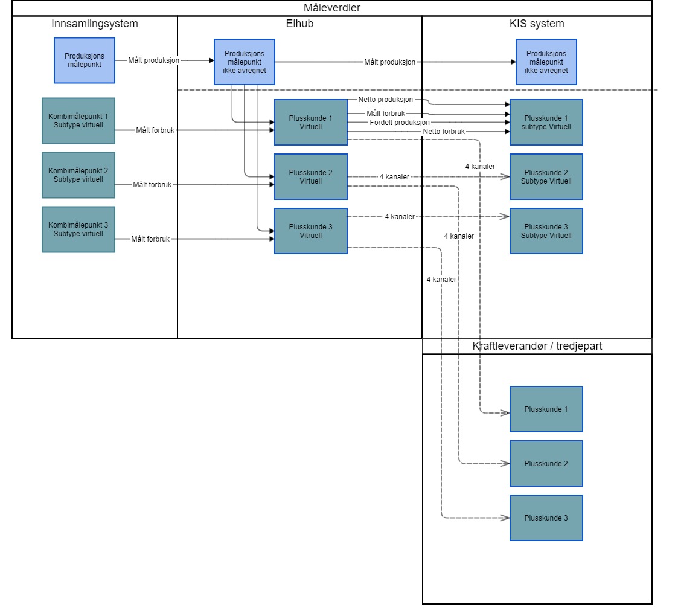This screenshot has width=678, height=616.
Task: Select the Fordelt produksjon arrow label
Action: point(395,123)
